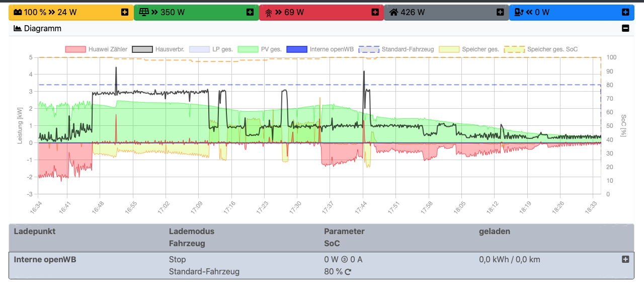Image resolution: width=644 pixels, height=296 pixels.
Task: Click the geladen column header
Action: tap(495, 232)
